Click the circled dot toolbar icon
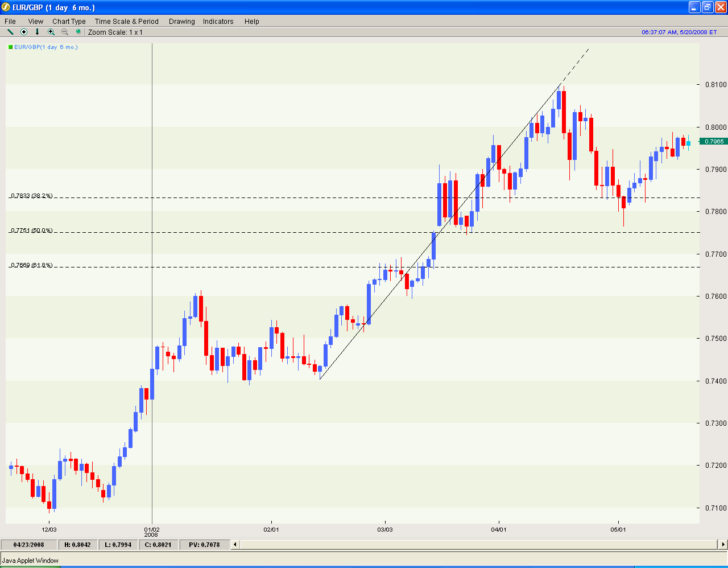 point(24,32)
